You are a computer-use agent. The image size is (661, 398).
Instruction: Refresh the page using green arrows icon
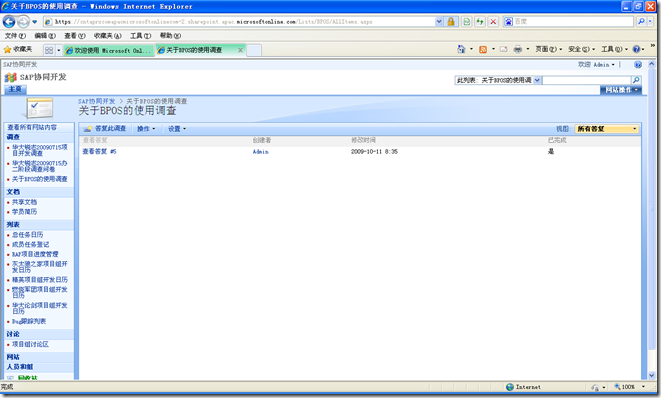tap(480, 21)
